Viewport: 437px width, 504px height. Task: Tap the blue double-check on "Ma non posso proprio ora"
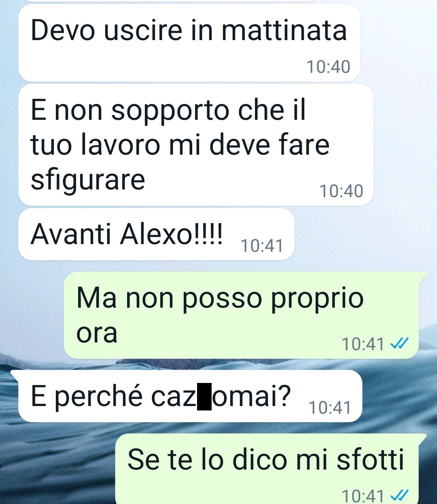click(x=399, y=344)
